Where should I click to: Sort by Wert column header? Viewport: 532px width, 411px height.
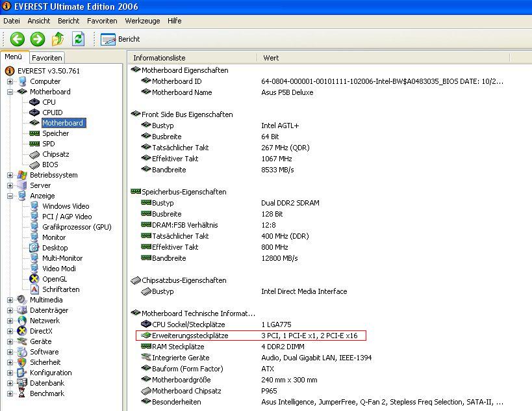click(x=383, y=58)
